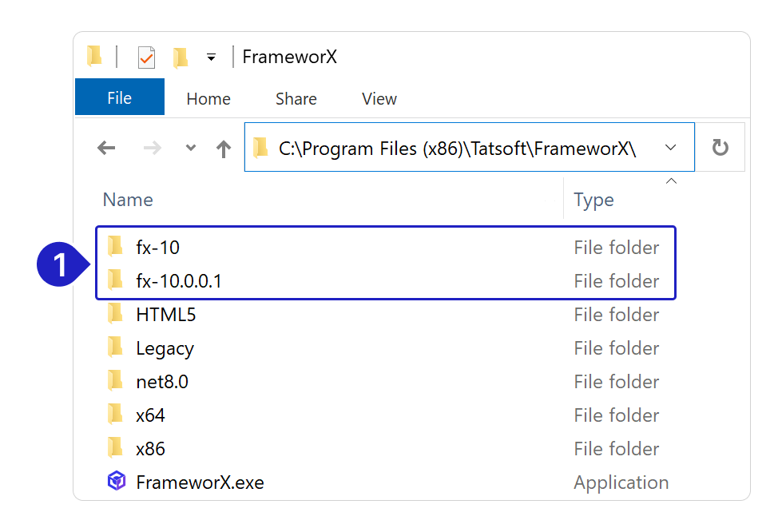
Task: Open the address bar history dropdown
Action: 671,148
